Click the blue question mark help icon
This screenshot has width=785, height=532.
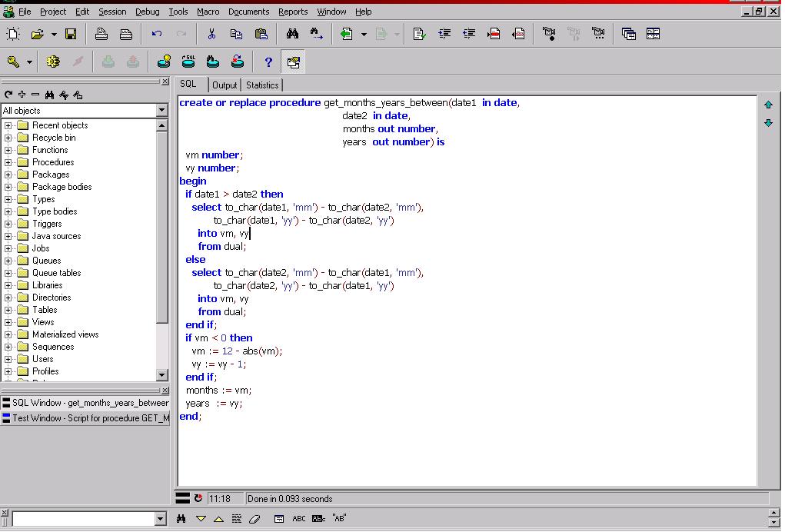tap(268, 62)
